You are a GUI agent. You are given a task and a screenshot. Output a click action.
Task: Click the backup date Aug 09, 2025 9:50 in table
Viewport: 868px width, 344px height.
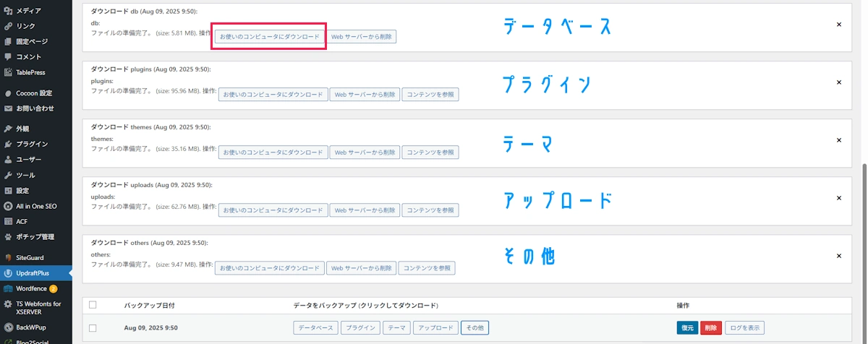pyautogui.click(x=150, y=328)
